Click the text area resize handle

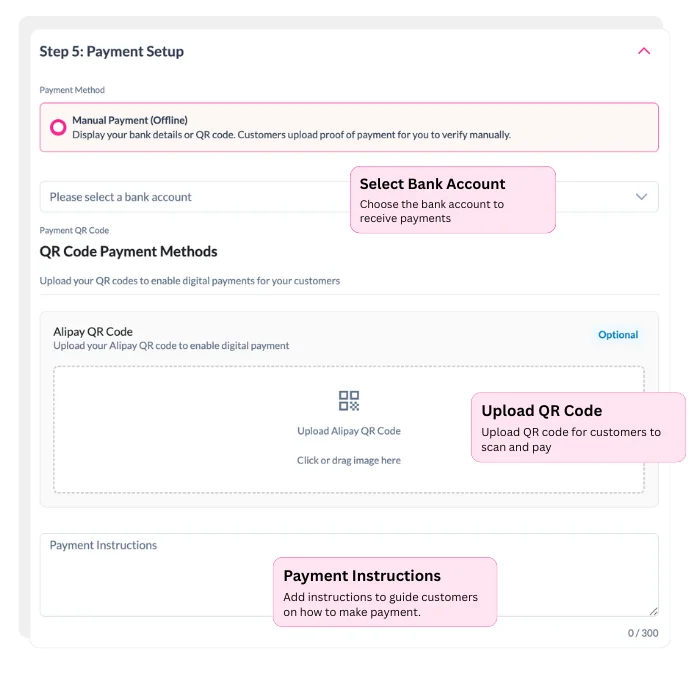[x=653, y=611]
